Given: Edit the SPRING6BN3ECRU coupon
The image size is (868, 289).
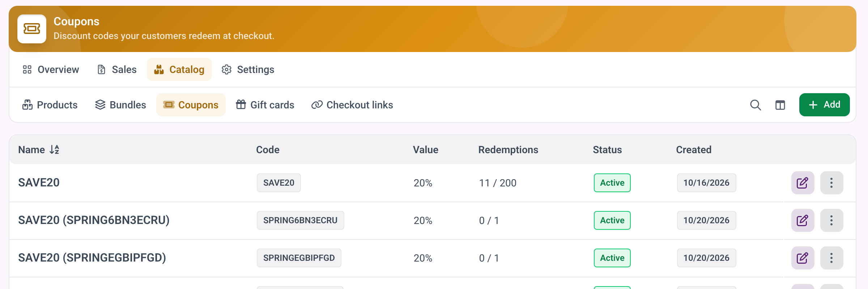Looking at the screenshot, I should (803, 220).
